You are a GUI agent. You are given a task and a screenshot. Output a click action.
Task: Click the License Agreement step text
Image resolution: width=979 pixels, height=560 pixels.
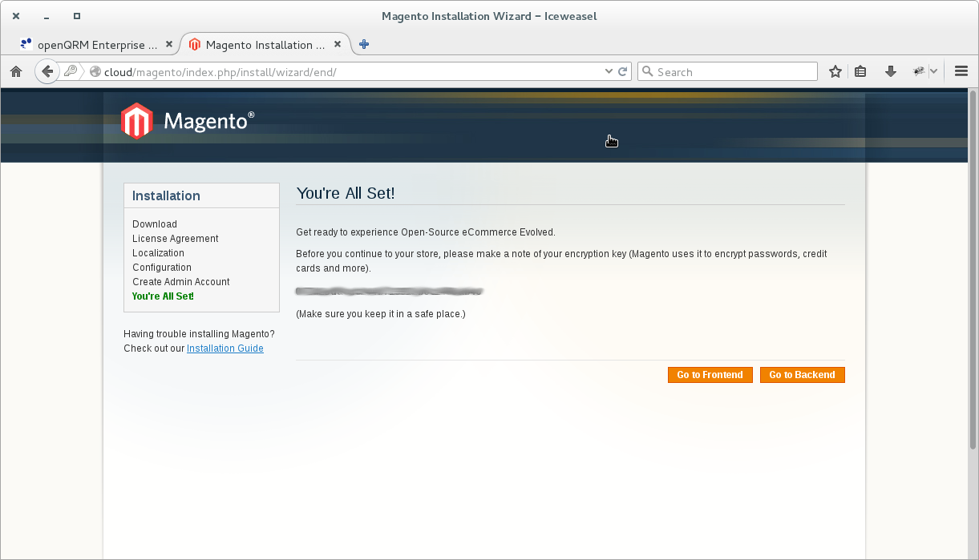[x=176, y=239]
